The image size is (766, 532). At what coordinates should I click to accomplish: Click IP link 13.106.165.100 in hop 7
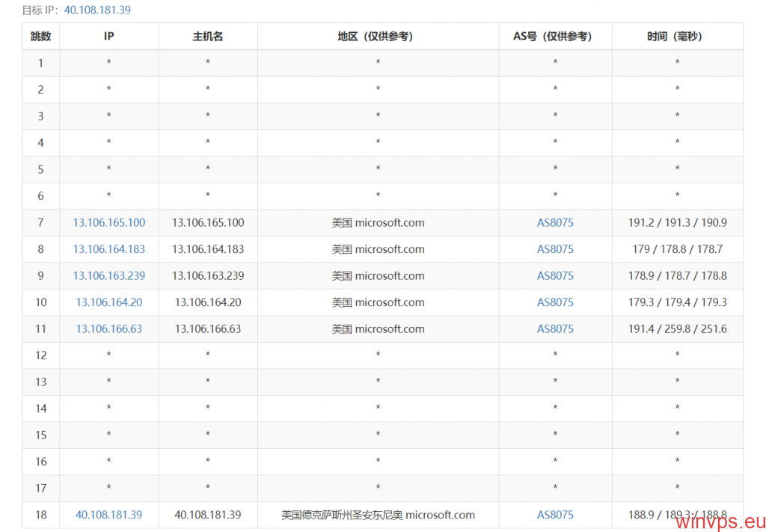click(x=109, y=223)
